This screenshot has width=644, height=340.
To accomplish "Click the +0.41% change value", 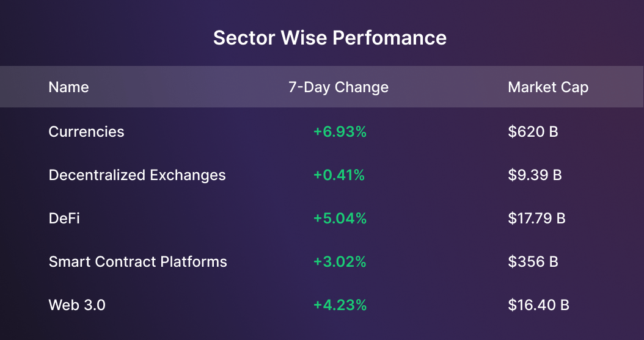I will point(338,175).
